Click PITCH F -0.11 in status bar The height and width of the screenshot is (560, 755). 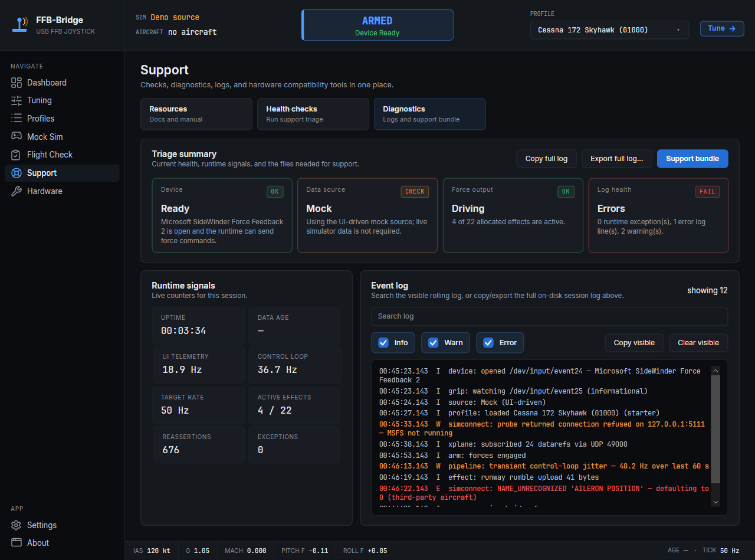(x=304, y=551)
